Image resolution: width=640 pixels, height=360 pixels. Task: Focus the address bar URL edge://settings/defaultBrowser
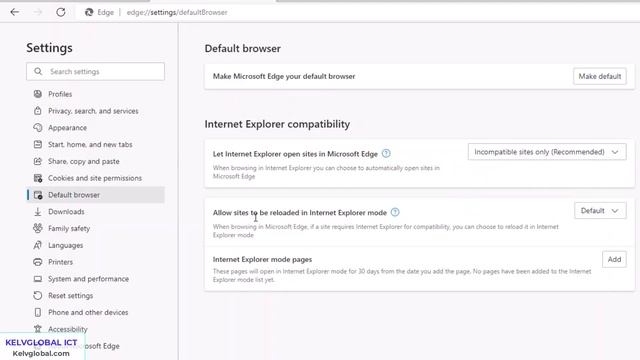pos(177,12)
